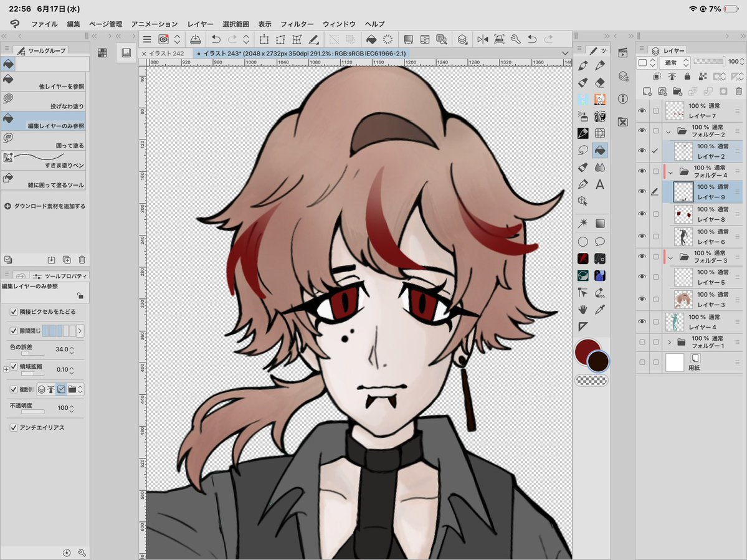Viewport: 747px width, 560px height.
Task: Open Clip Studio via the swirl icon
Action: [163, 39]
